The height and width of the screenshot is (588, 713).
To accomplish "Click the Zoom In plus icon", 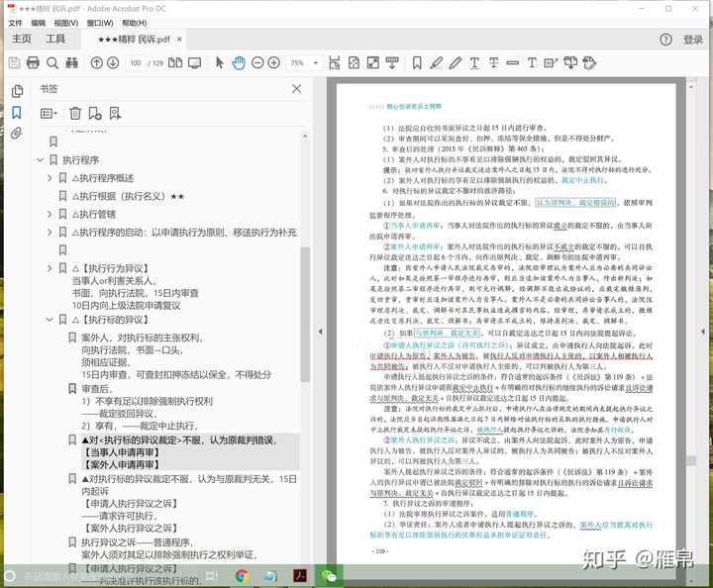I will [x=273, y=63].
